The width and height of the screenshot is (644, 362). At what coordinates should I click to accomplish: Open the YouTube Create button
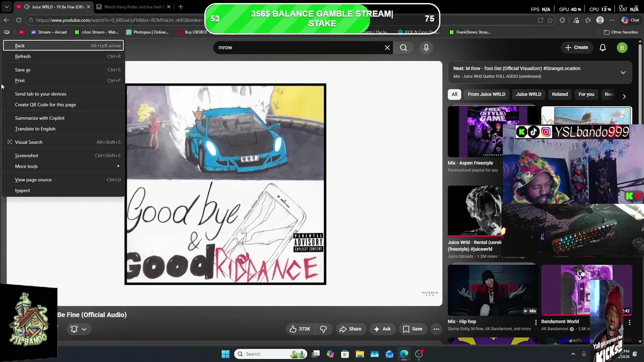(576, 47)
